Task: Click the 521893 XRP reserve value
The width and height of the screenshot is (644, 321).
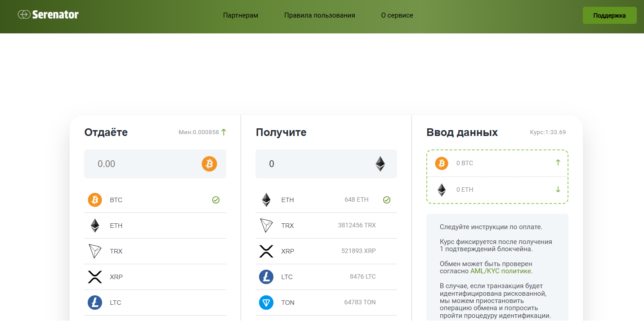Action: (358, 251)
